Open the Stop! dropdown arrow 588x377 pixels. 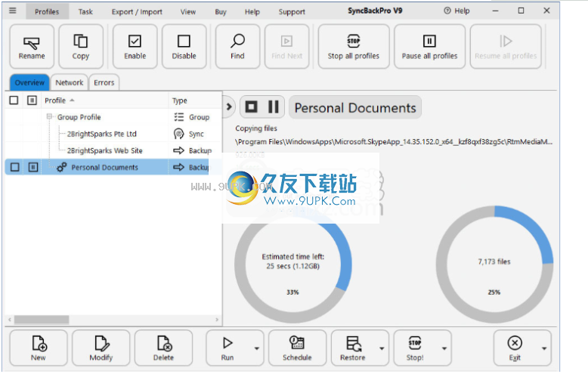click(444, 348)
